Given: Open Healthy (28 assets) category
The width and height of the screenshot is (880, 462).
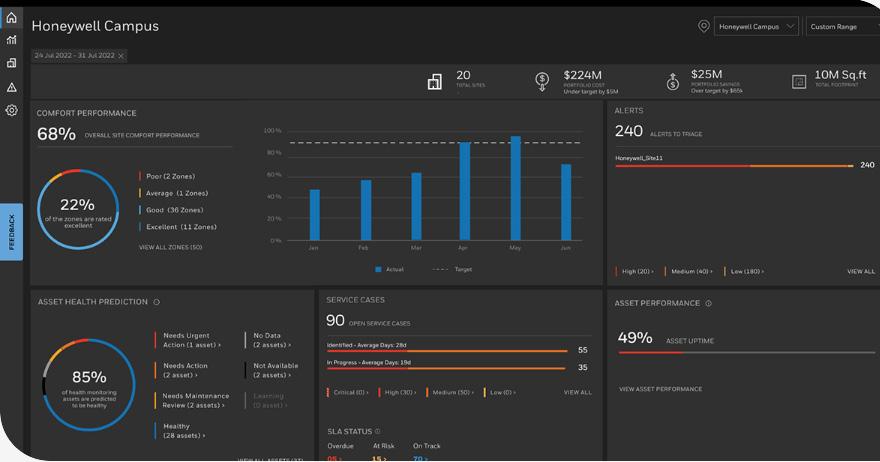Looking at the screenshot, I should pyautogui.click(x=184, y=431).
